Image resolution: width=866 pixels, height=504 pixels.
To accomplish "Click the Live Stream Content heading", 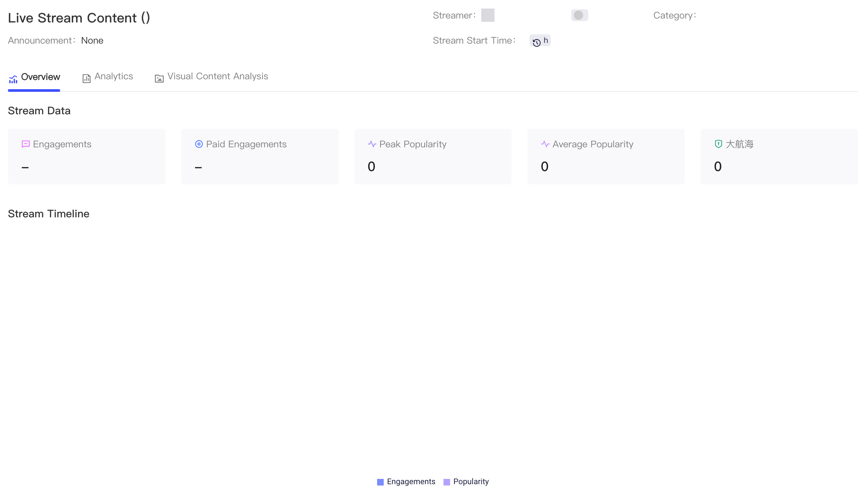I will pos(79,18).
